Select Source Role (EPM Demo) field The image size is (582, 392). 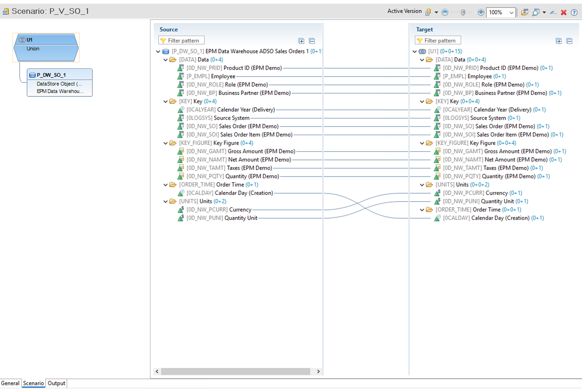tap(227, 85)
